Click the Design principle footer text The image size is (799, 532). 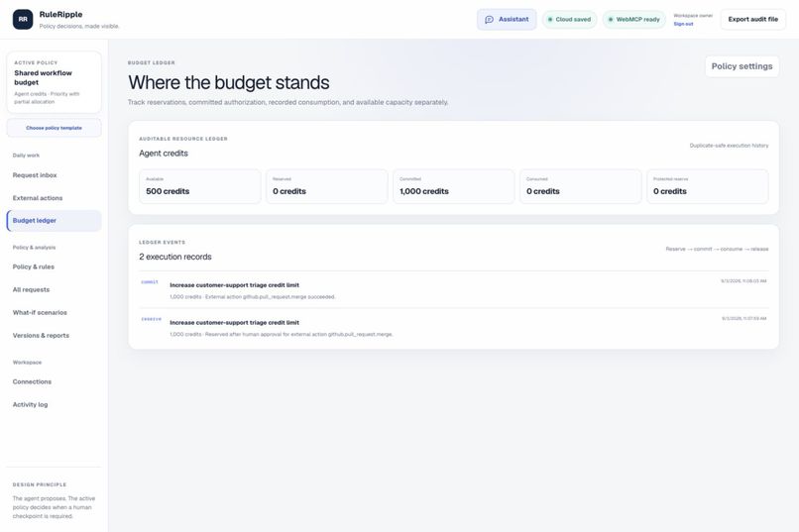pos(54,507)
